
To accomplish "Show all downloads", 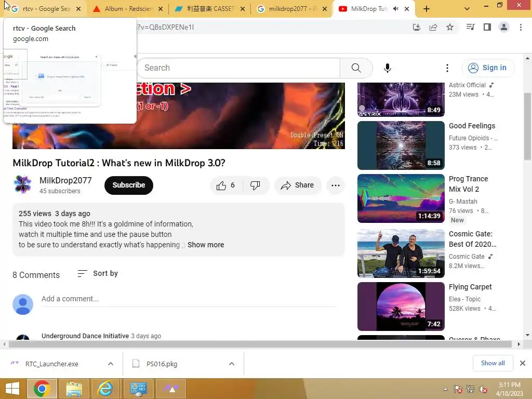I will point(493,363).
